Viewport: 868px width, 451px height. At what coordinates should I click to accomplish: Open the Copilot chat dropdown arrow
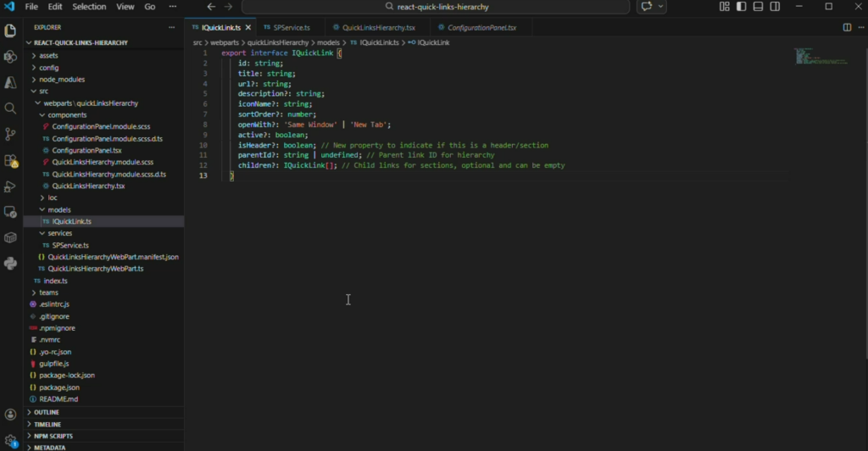coord(661,7)
